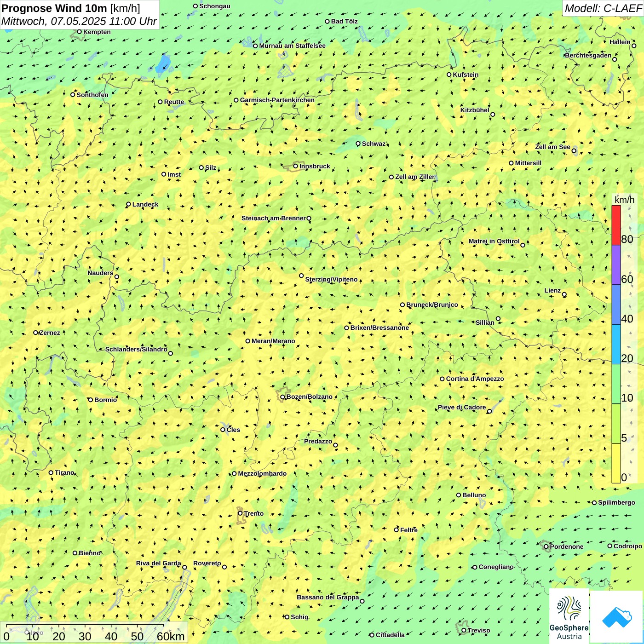Click the "Garmisch-Partenkirchen" label
Image resolution: width=644 pixels, height=644 pixels.
277,100
